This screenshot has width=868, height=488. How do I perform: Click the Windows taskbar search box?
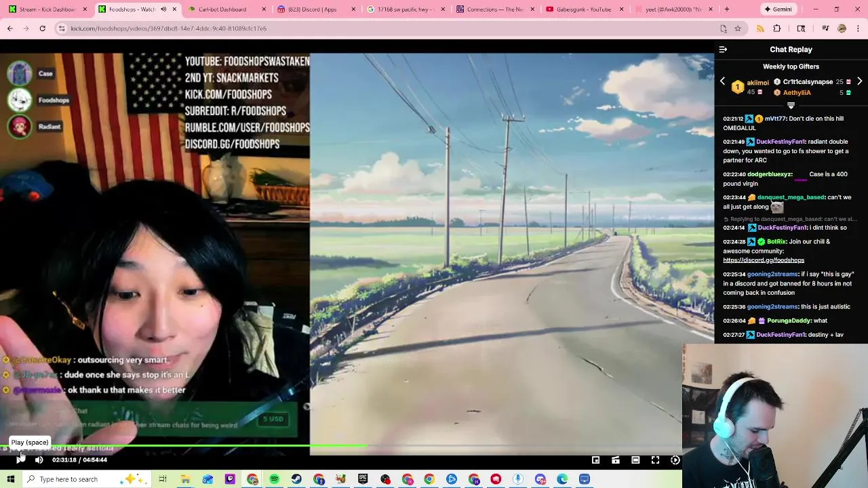(87, 479)
